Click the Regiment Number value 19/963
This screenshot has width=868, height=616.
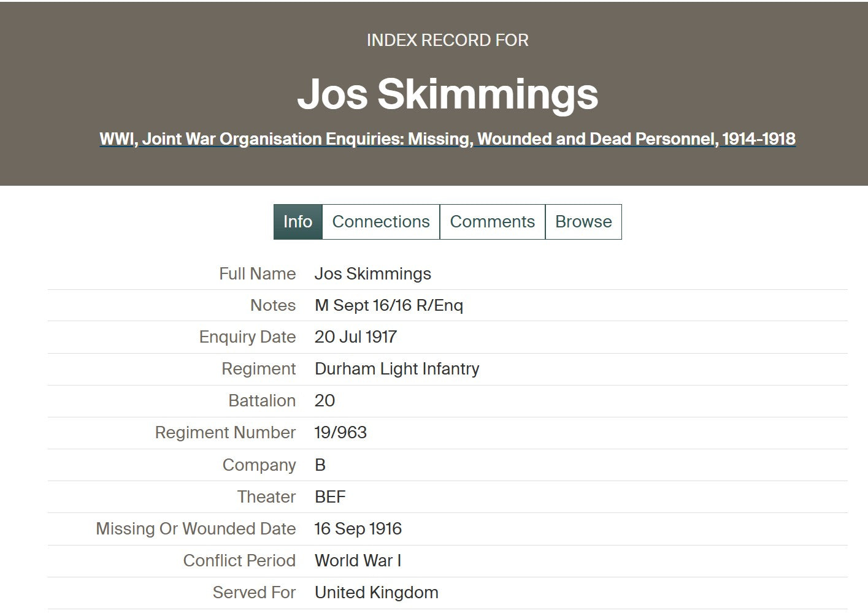pyautogui.click(x=340, y=433)
